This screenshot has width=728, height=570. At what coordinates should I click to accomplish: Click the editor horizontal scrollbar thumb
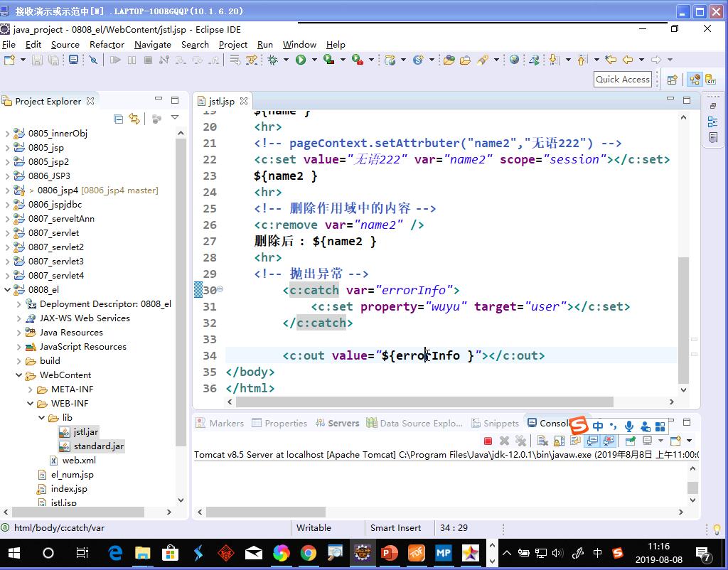[x=425, y=402]
